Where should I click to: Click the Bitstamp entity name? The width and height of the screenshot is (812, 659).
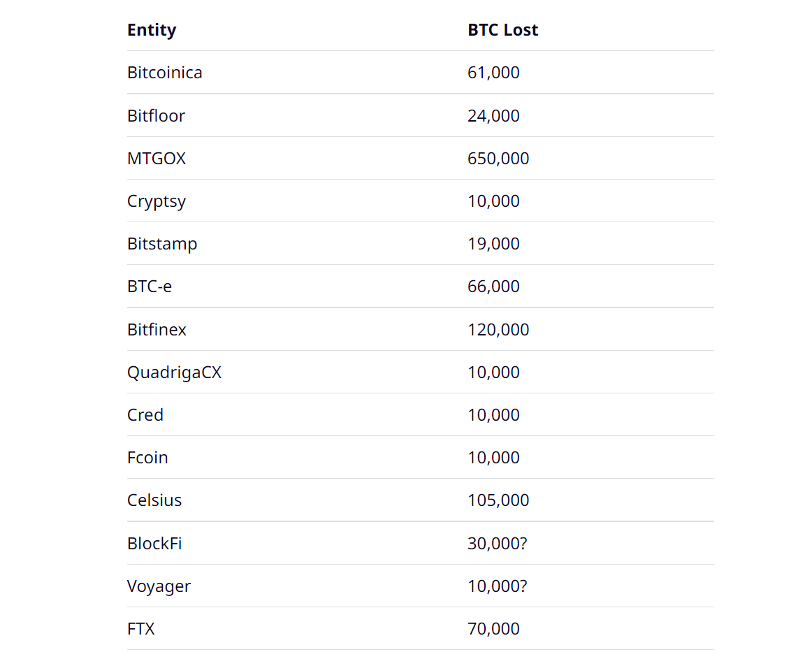162,244
